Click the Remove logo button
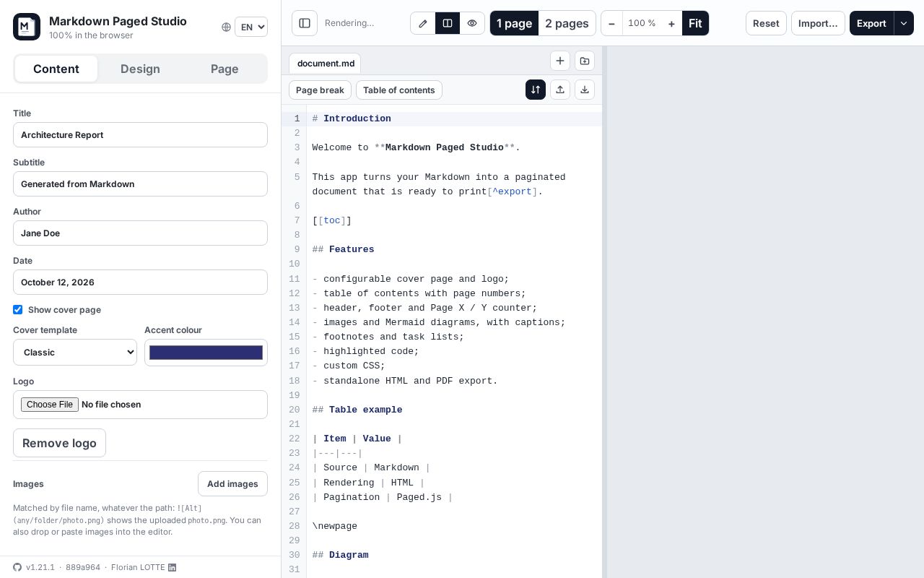 click(x=59, y=443)
